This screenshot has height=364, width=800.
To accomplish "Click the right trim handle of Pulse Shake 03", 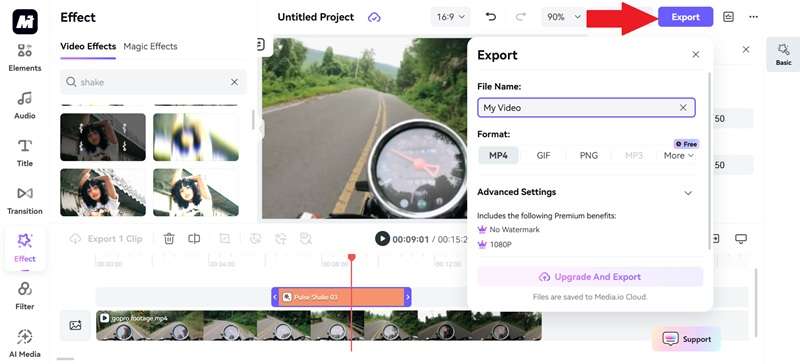I will (x=408, y=297).
